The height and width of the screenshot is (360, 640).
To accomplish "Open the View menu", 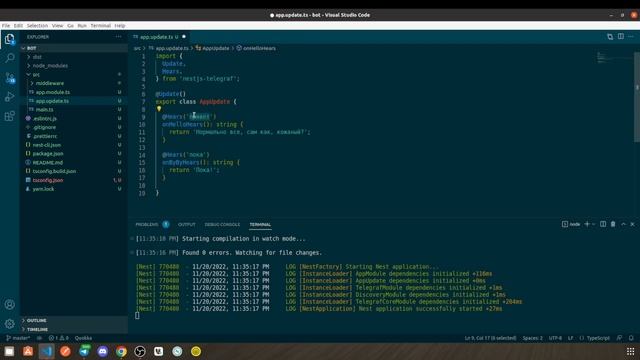I will (x=58, y=25).
